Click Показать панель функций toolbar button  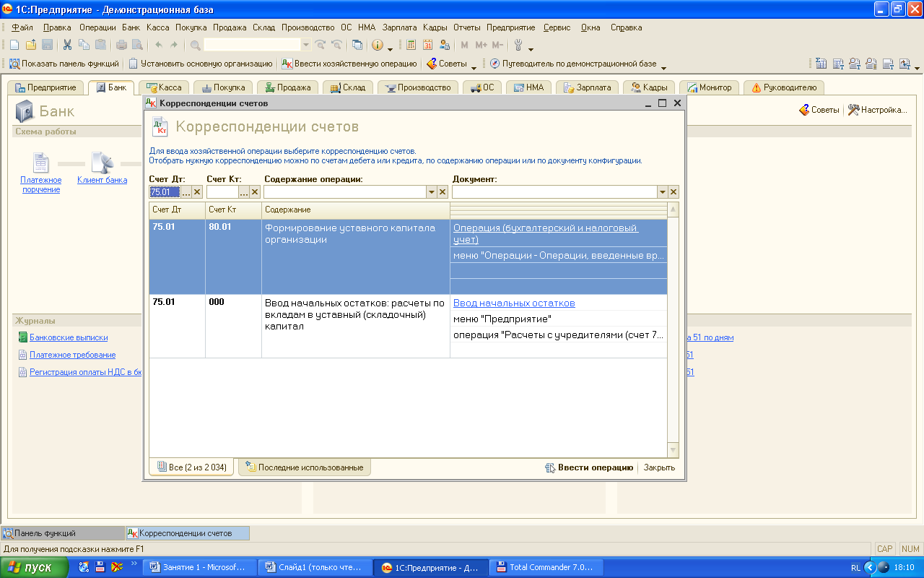[64, 64]
